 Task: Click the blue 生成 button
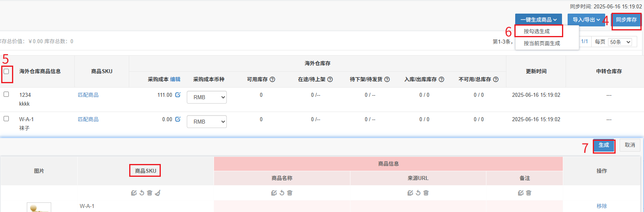coord(604,145)
